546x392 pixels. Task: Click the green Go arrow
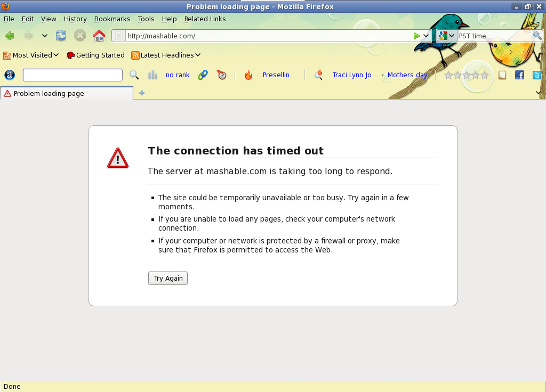(x=416, y=36)
